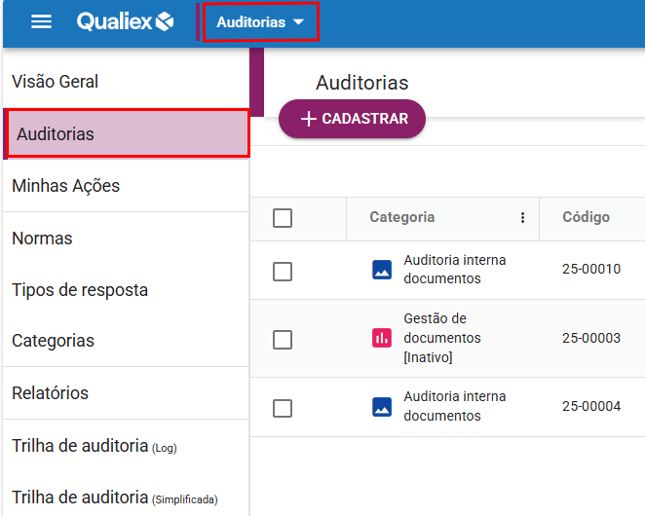Select checkbox for row 25-00003
This screenshot has width=645, height=516.
283,340
